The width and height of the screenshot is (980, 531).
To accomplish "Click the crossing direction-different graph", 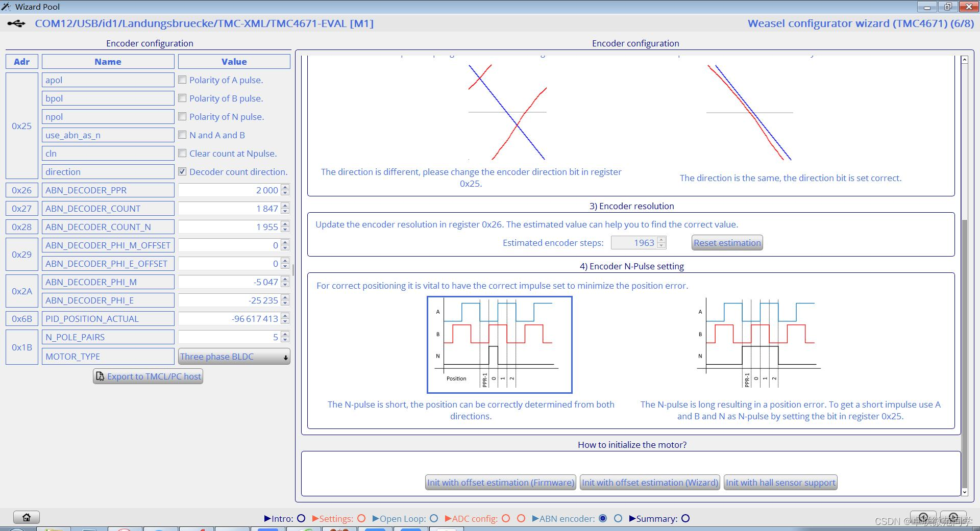I will [507, 112].
